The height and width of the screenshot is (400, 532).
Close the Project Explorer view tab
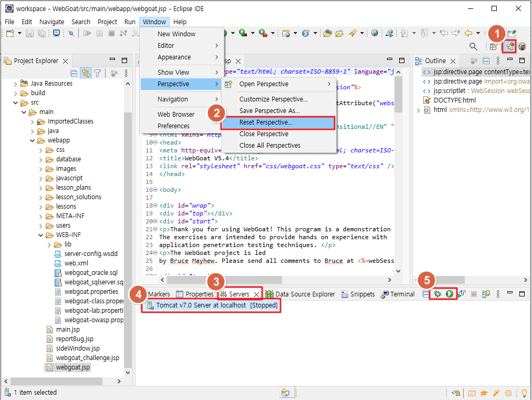[66, 61]
